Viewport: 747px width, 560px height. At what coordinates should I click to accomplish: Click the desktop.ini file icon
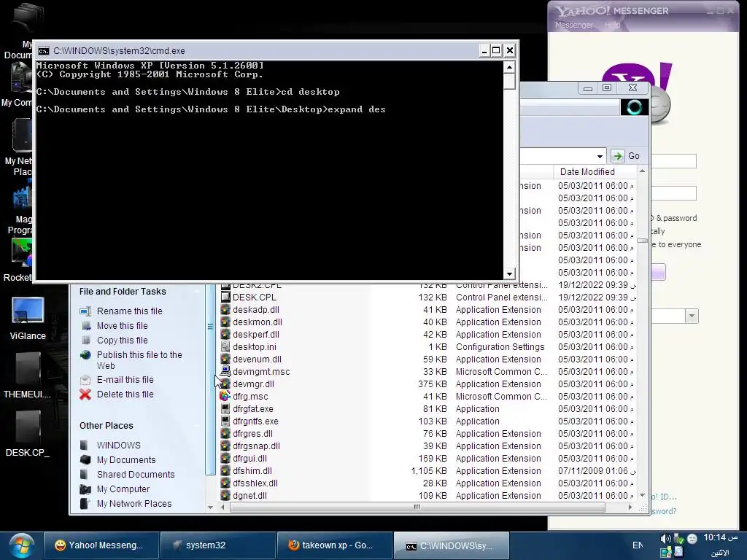click(x=225, y=346)
